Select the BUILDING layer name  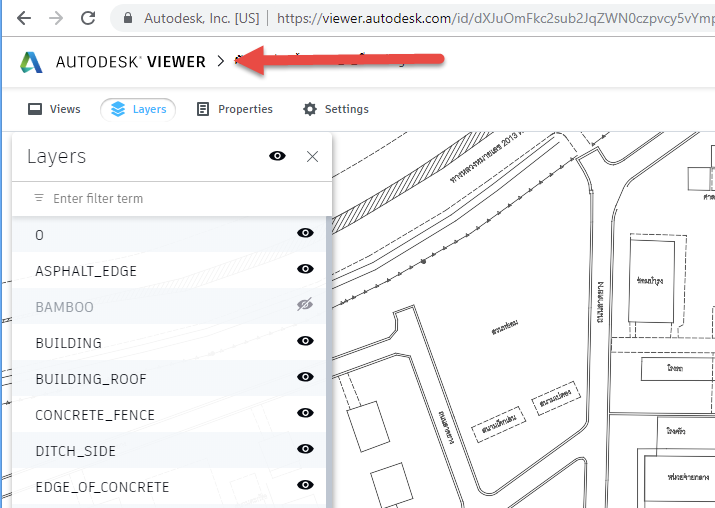point(68,343)
